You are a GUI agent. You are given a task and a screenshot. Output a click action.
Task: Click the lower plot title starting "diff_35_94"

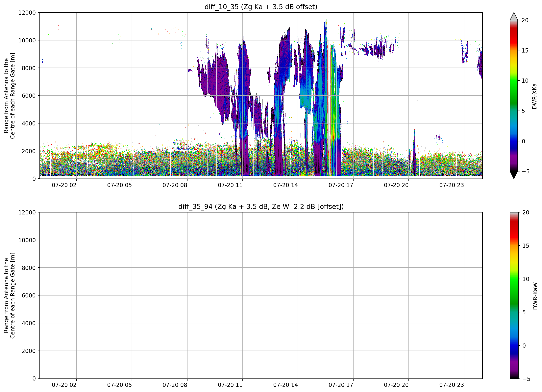[x=261, y=206]
